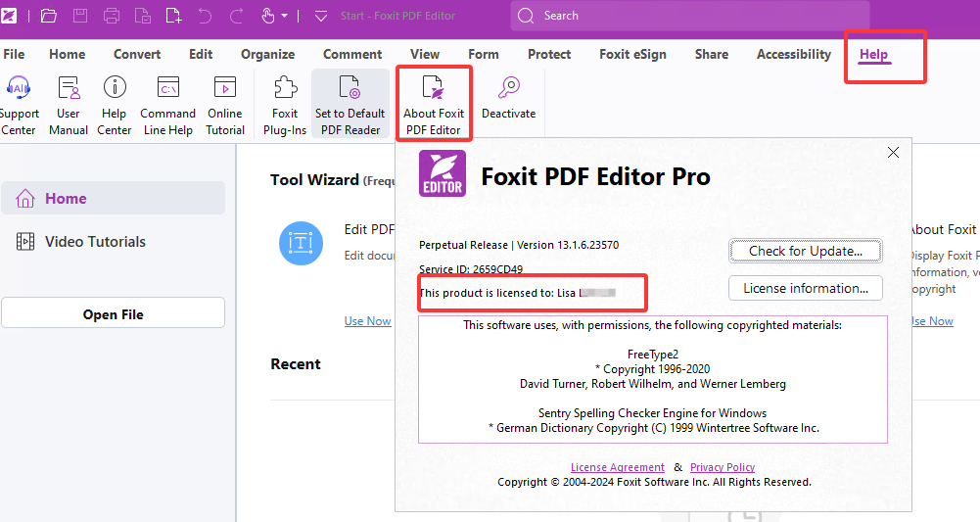Click the create new blank PDF icon
980x522 pixels.
[173, 16]
